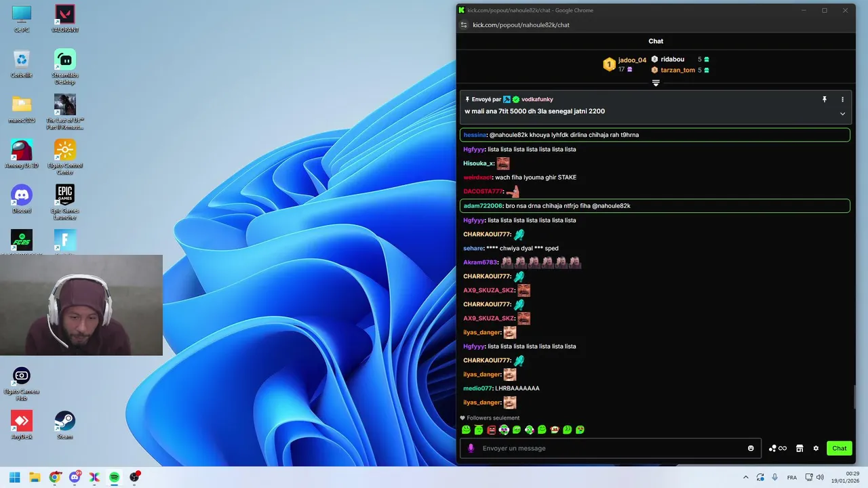This screenshot has height=488, width=868.
Task: Open the emoji picker in message box
Action: pos(751,448)
